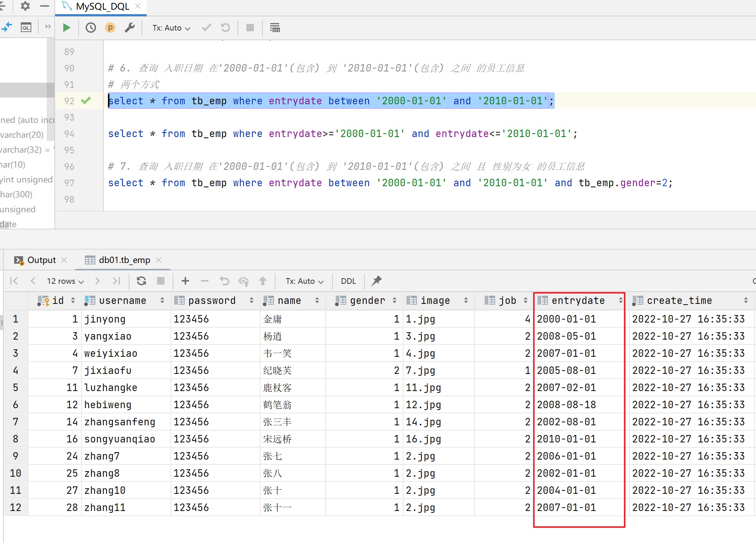Go to the previous results page
Screen dimensions: 756x543
pyautogui.click(x=33, y=281)
